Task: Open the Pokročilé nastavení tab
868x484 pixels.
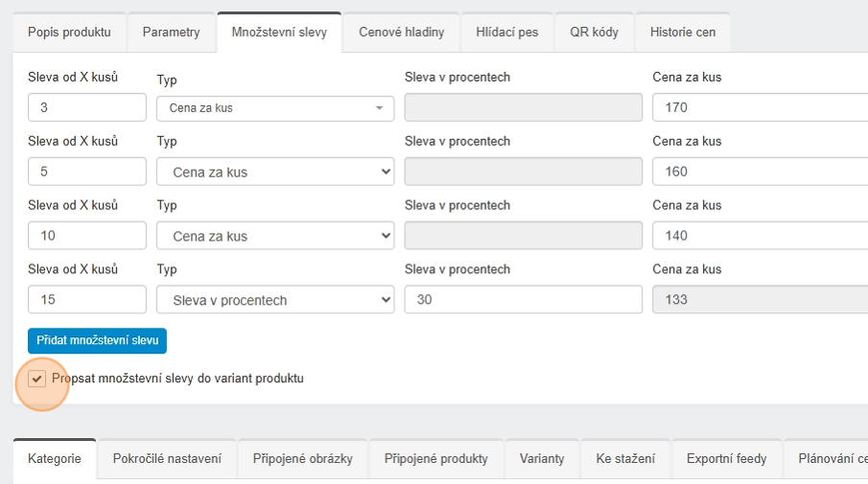Action: (x=167, y=459)
